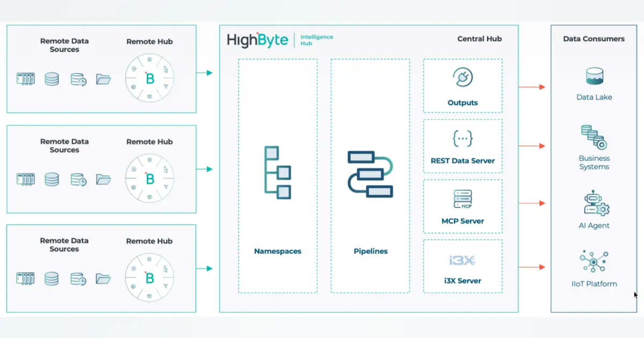Click the "IIoT Platform" label
The image size is (644, 338).
coord(594,284)
